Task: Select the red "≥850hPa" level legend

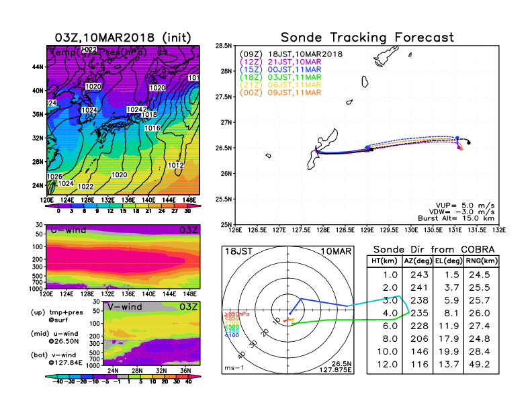Action: (236, 314)
